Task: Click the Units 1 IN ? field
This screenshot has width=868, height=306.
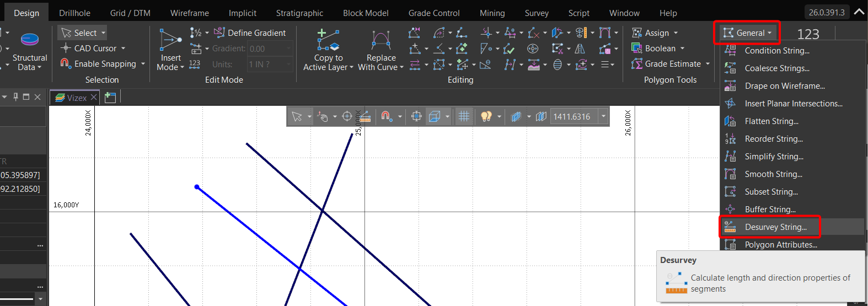Action: (270, 65)
